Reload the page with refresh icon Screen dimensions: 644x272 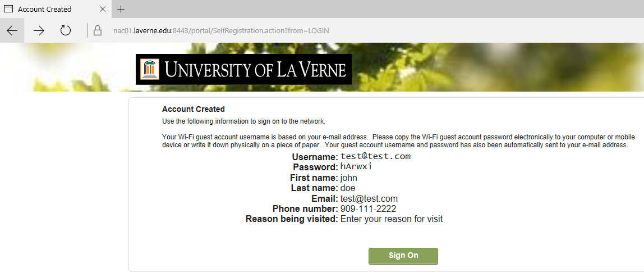click(66, 30)
